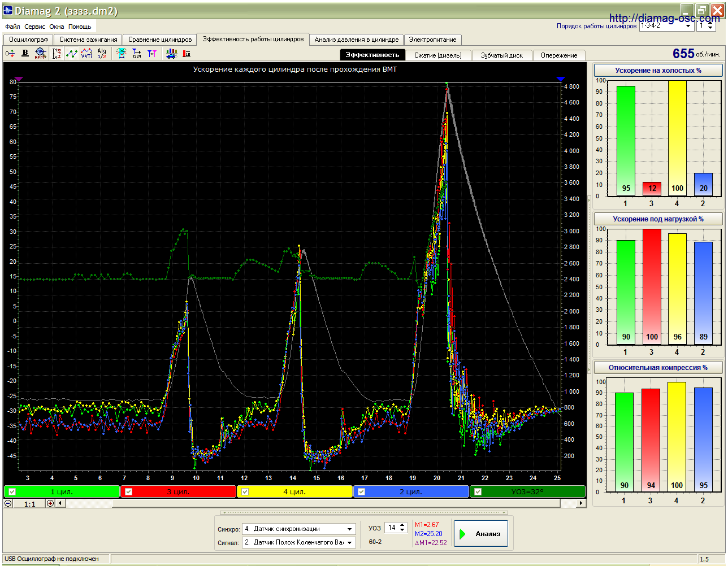Click the green play arrow on the Анализ button
The image size is (728, 566).
click(x=462, y=534)
